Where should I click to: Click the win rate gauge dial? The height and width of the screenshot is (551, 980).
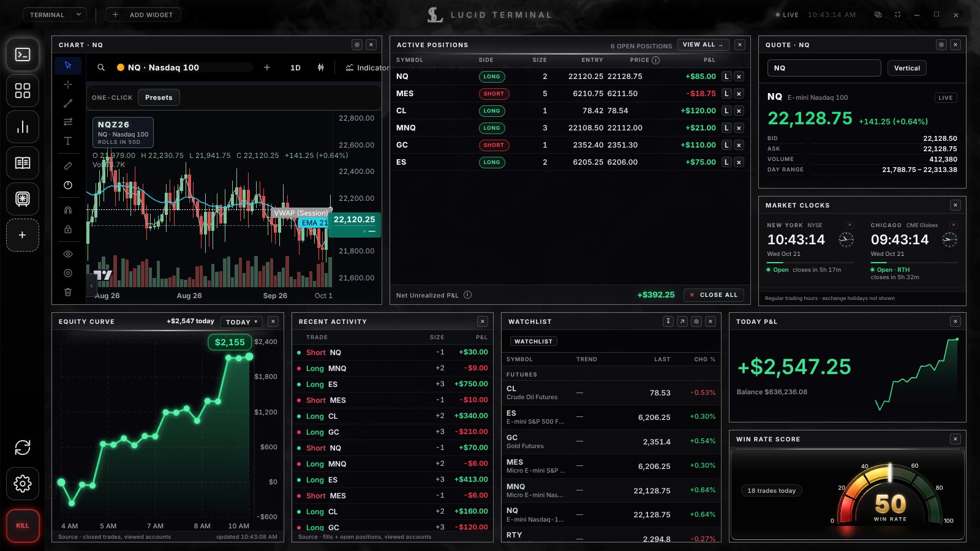(890, 495)
